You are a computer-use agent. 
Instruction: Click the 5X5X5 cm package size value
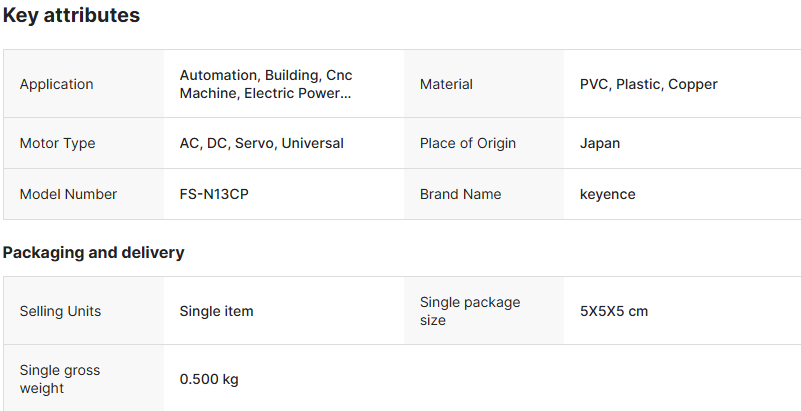[614, 311]
